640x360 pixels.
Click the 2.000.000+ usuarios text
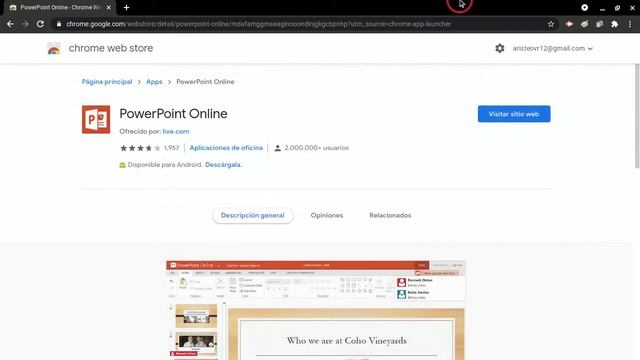[316, 148]
